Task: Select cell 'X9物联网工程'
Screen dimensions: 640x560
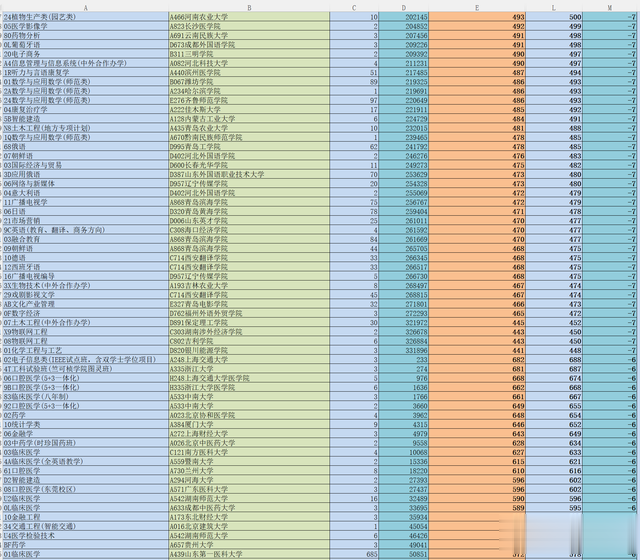Action: coord(85,332)
